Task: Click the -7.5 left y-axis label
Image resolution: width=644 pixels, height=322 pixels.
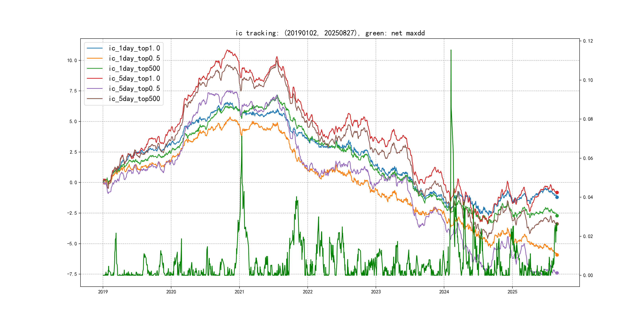Action: [x=72, y=274]
